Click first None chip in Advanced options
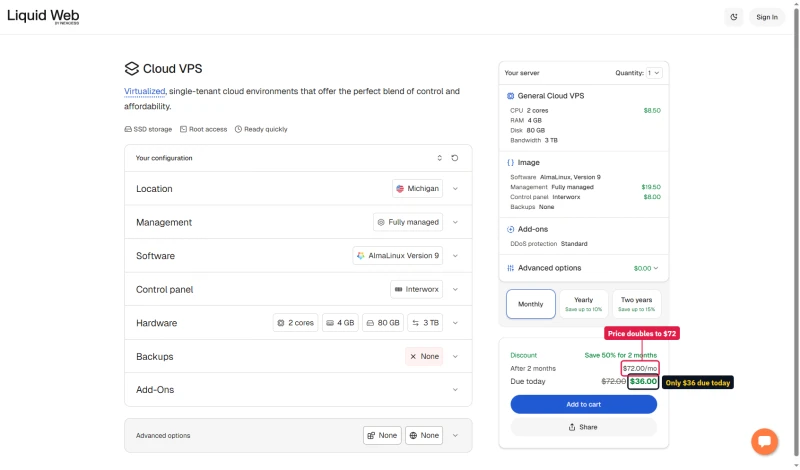The height and width of the screenshot is (470, 800). pos(382,435)
